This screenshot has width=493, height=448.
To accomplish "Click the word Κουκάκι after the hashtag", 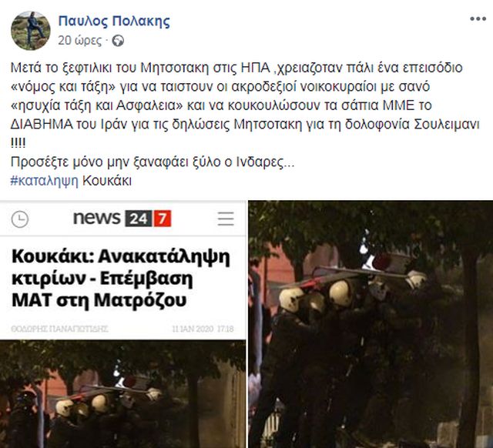I will coord(107,181).
